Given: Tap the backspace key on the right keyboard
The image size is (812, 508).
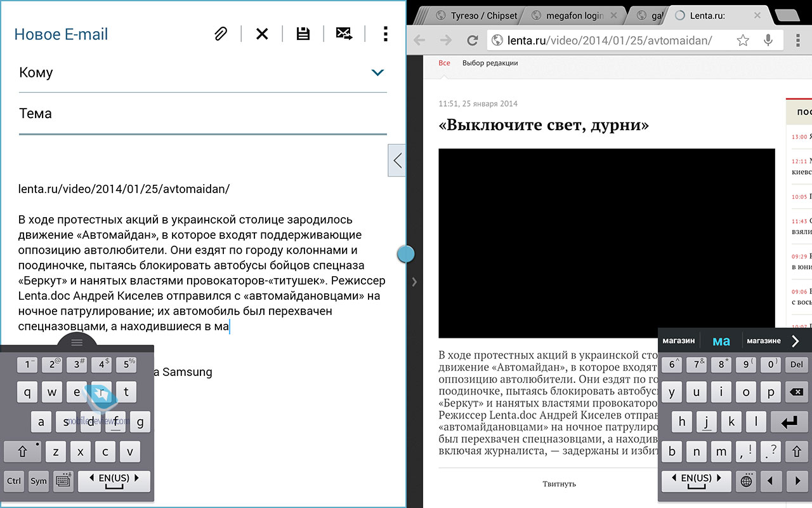Looking at the screenshot, I should pos(796,392).
